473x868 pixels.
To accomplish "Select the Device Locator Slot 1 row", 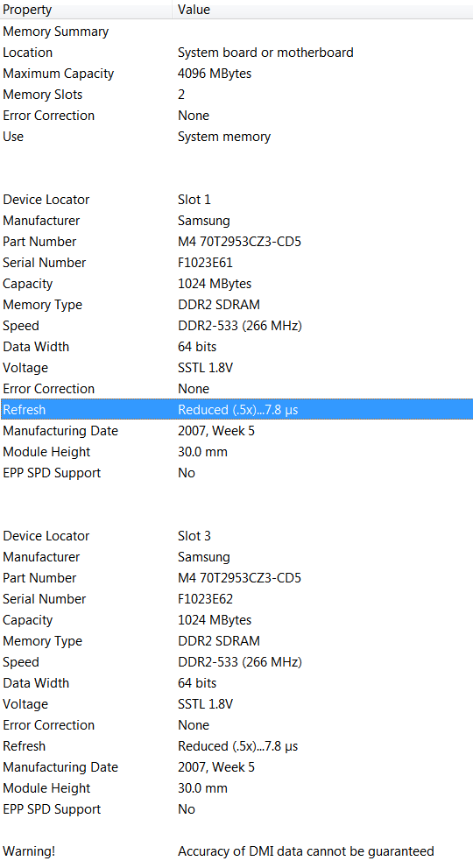I will coord(236,200).
